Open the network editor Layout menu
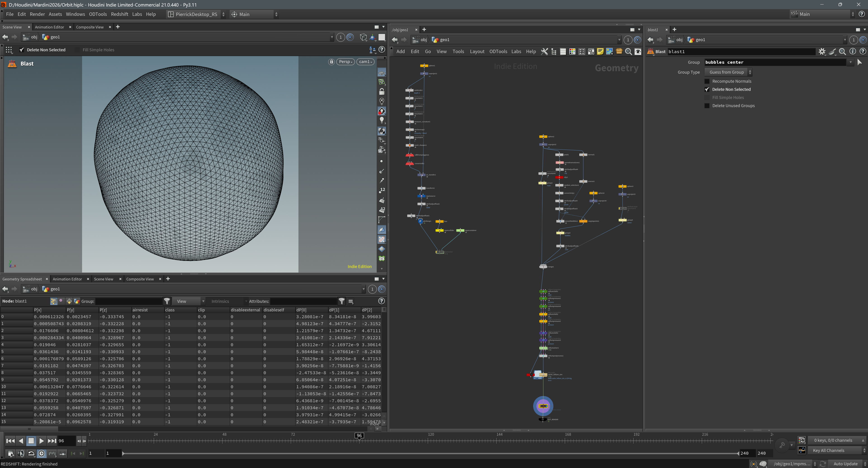The width and height of the screenshot is (868, 468). point(477,52)
